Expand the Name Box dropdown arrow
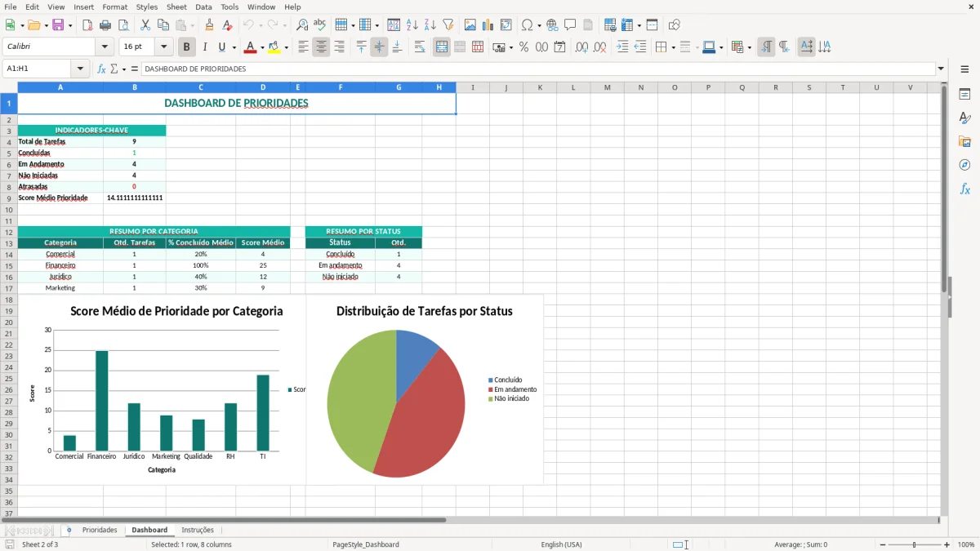980x551 pixels. [80, 69]
